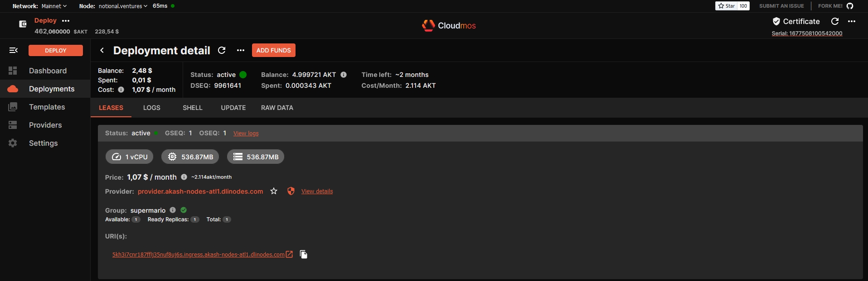
Task: Click the Time left ~2 months text
Action: [x=395, y=75]
